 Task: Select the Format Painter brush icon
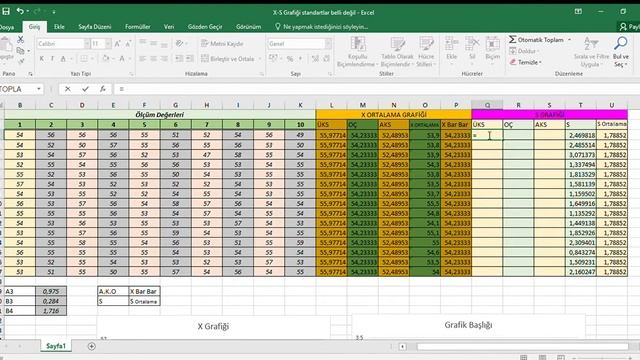(x=21, y=61)
